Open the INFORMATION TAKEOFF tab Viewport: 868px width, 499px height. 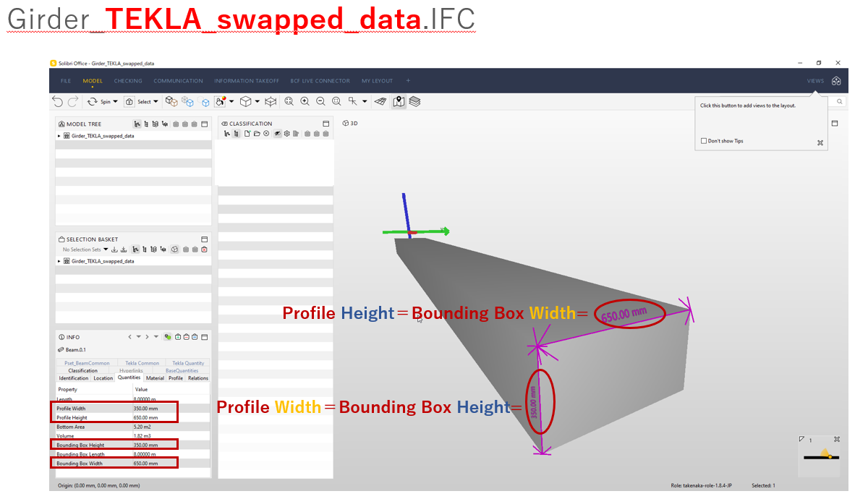(247, 81)
